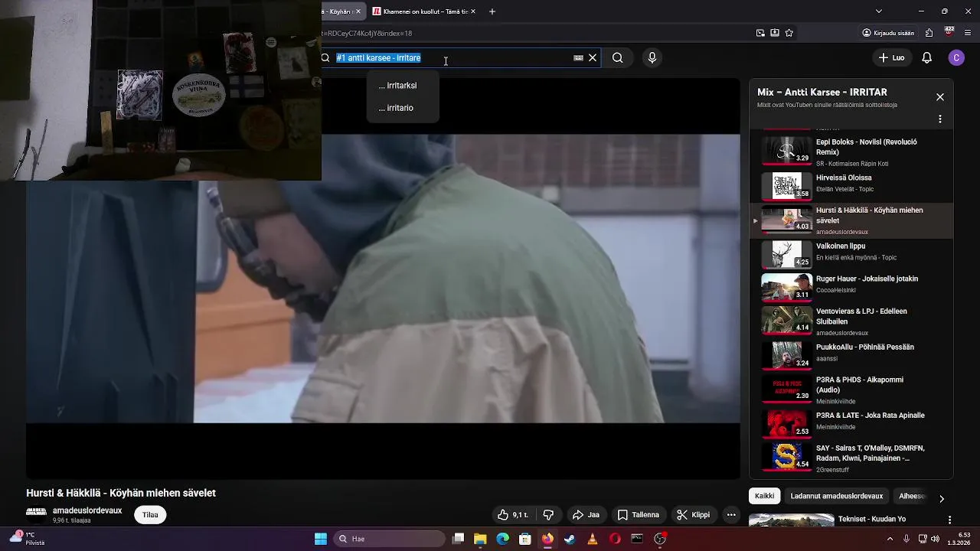Open Tekniset - Kuudan Yo recommended video
Viewport: 980px width, 551px height.
coord(871,519)
